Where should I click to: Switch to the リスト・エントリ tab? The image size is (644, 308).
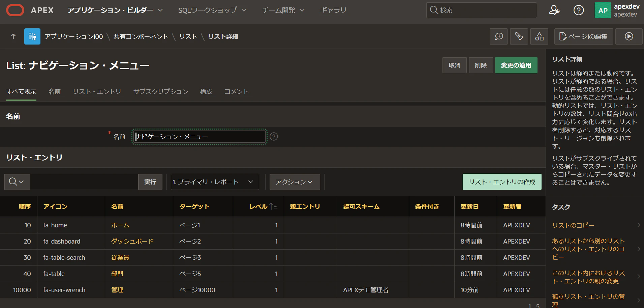pyautogui.click(x=97, y=91)
